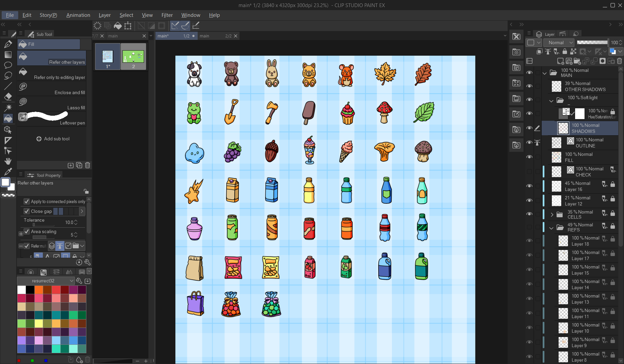This screenshot has width=624, height=364.
Task: Select the Eraser tool in the toolbar
Action: (x=8, y=96)
